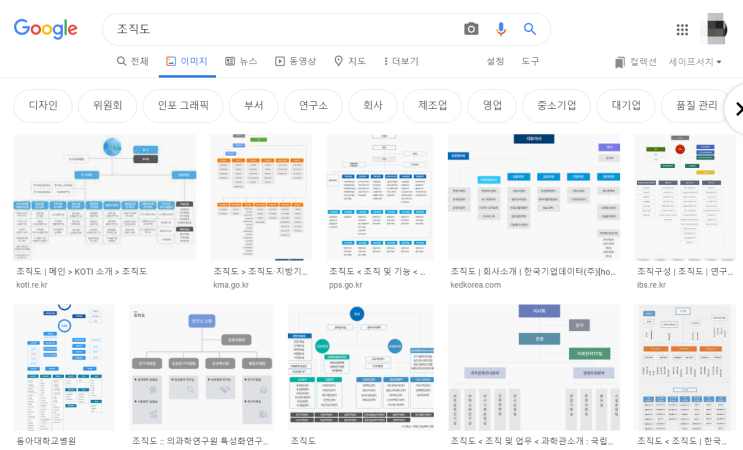The height and width of the screenshot is (450, 743).
Task: Open the '조직도 > 조직도·지방기' title
Action: pos(260,271)
